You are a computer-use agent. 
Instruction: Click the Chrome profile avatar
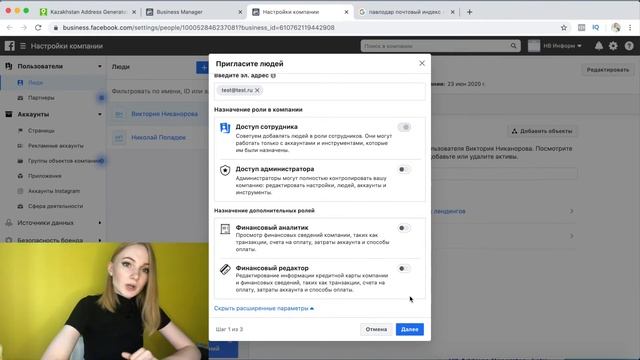pyautogui.click(x=616, y=28)
